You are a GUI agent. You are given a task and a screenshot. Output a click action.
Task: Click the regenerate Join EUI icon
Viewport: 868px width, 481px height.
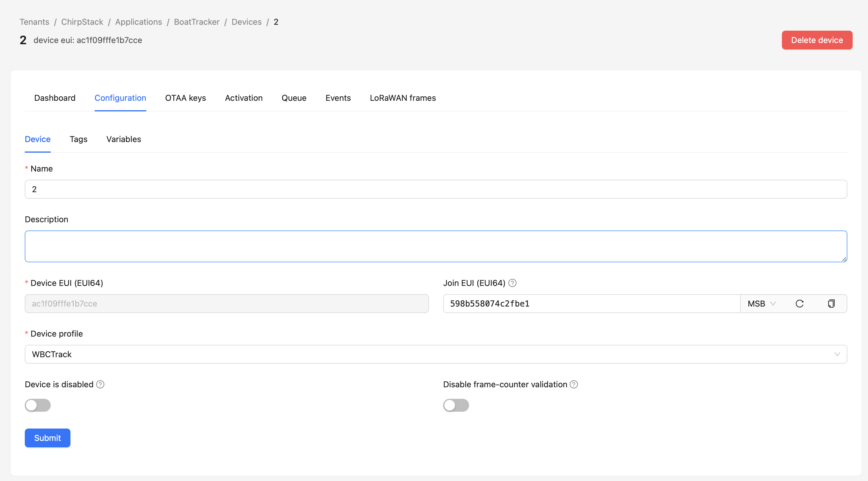(x=799, y=304)
